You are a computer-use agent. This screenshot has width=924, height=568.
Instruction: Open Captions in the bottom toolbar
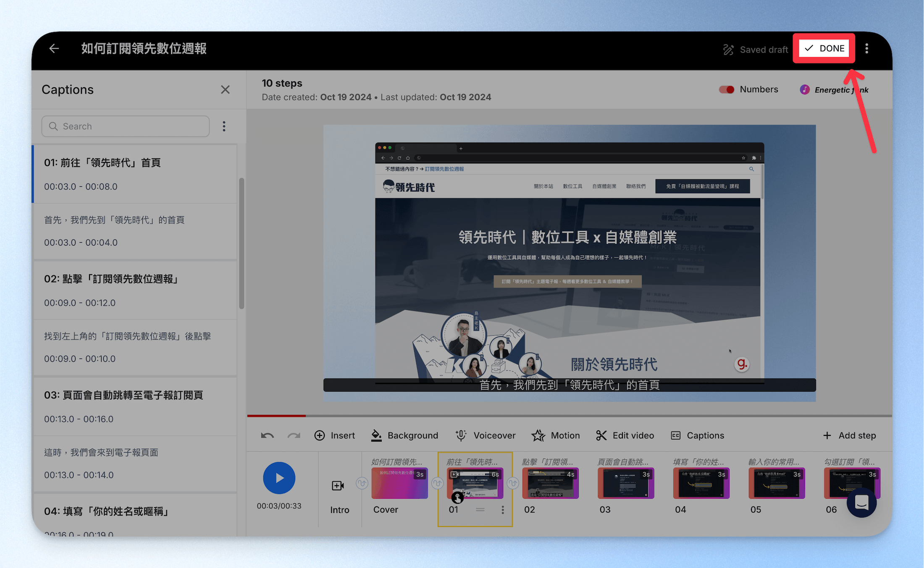tap(697, 435)
